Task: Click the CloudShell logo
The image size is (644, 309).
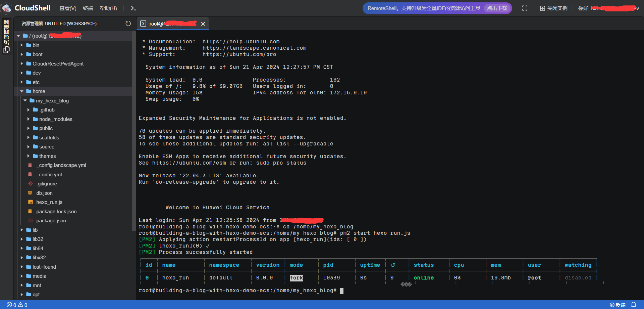Action: pos(7,8)
